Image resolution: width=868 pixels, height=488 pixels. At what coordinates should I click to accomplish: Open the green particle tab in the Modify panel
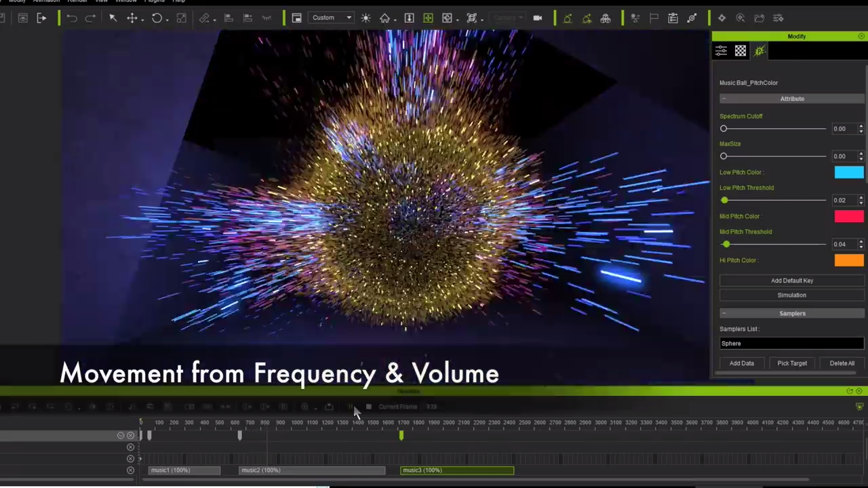759,51
